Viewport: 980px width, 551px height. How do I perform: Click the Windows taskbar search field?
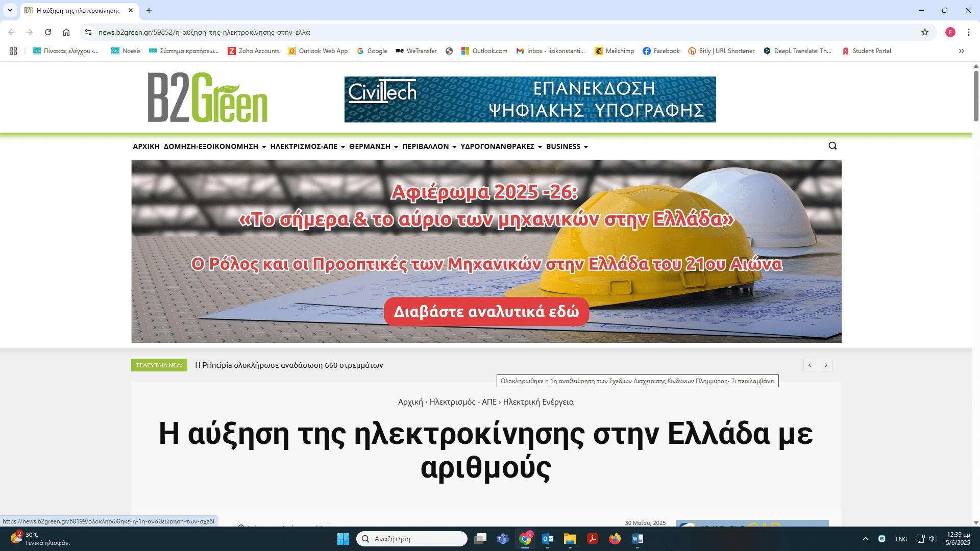411,539
